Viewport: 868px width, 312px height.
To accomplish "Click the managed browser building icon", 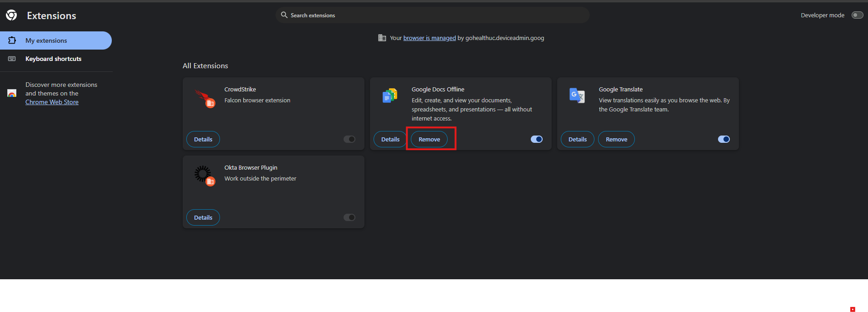I will pos(382,38).
